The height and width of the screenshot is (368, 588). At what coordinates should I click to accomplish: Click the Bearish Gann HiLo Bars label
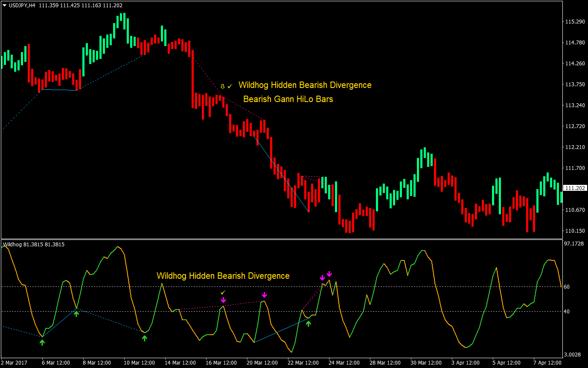point(288,99)
